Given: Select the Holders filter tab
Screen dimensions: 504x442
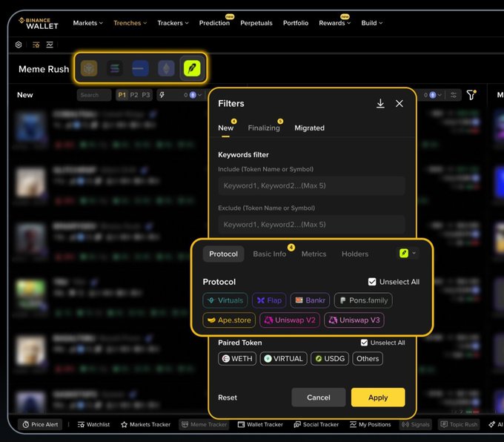Looking at the screenshot, I should pos(355,254).
